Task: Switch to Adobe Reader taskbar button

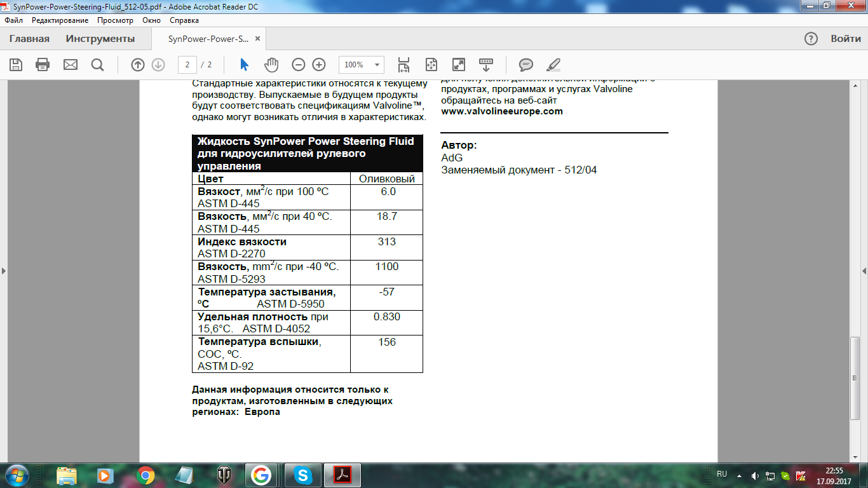Action: [x=342, y=475]
